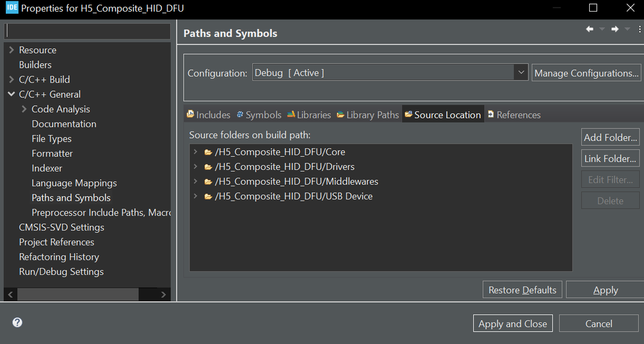Expand the /H5_Composite_HID_DFU/Drivers folder entry
644x344 pixels.
click(195, 167)
